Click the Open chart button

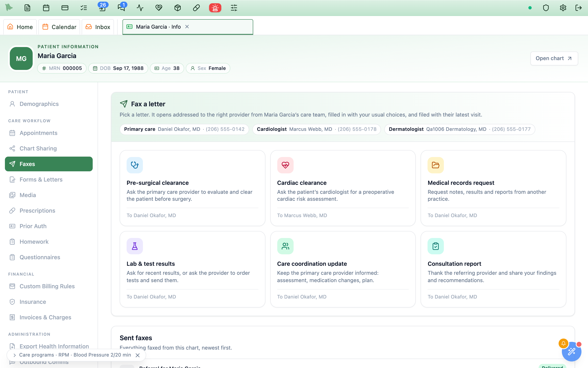coord(554,58)
